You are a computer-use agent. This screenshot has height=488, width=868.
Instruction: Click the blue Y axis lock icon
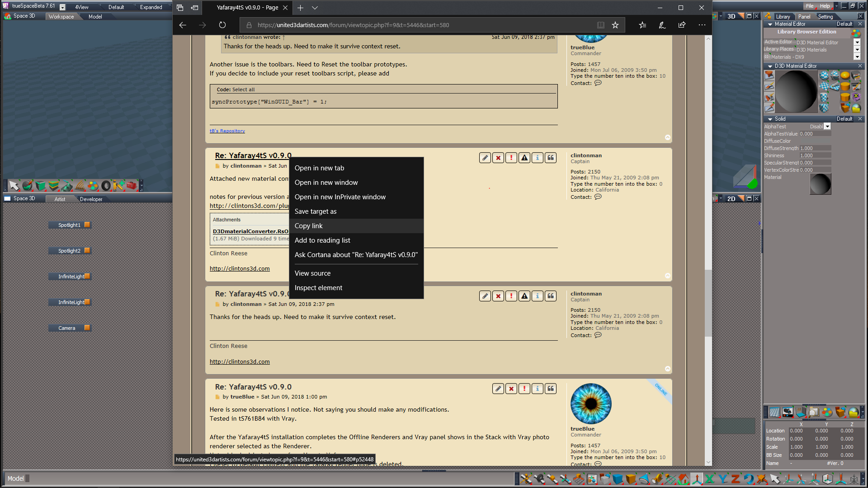click(x=723, y=479)
